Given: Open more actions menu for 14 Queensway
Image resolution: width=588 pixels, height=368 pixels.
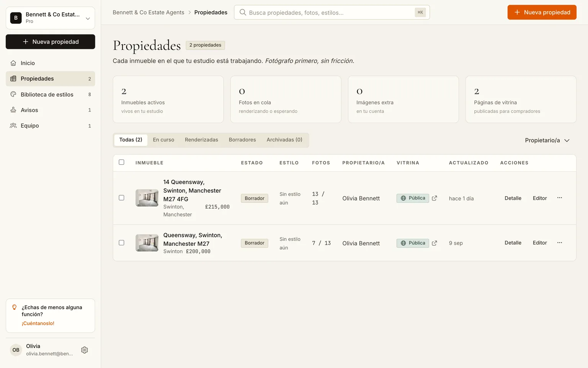Looking at the screenshot, I should [x=560, y=198].
